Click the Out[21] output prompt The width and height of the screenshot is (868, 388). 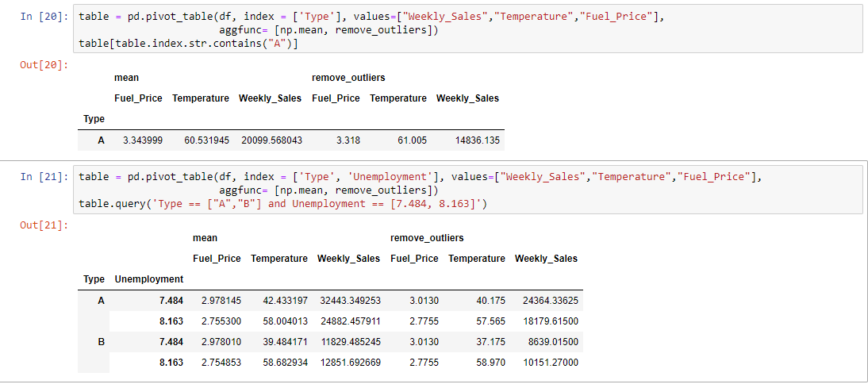coord(44,226)
